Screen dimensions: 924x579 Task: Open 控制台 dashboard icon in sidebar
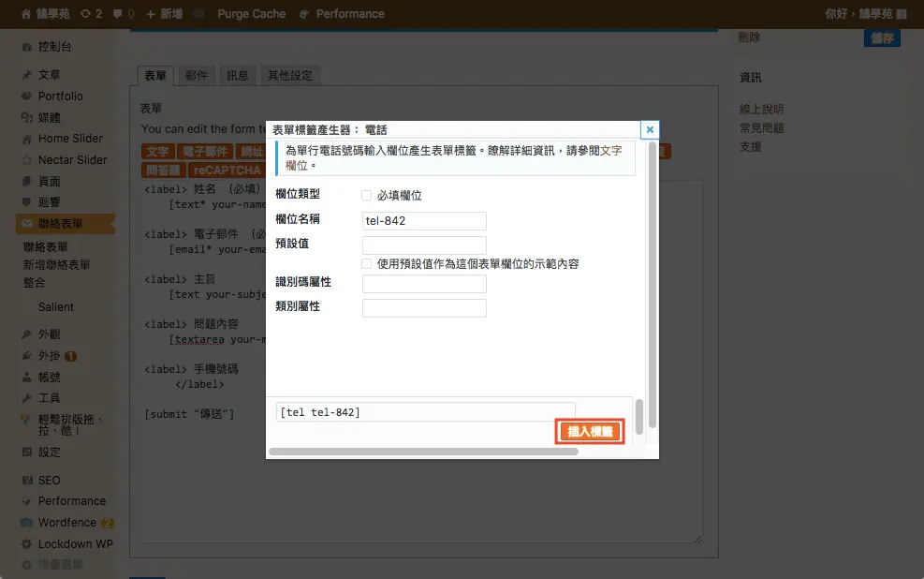tap(26, 47)
